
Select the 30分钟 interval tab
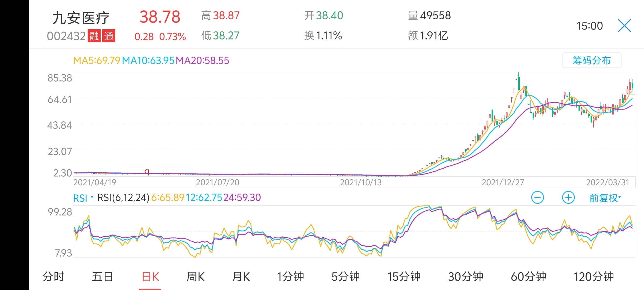(466, 277)
